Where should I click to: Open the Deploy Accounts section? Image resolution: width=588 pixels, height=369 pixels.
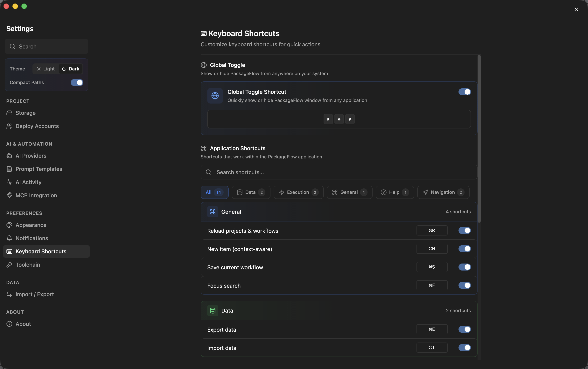point(37,126)
